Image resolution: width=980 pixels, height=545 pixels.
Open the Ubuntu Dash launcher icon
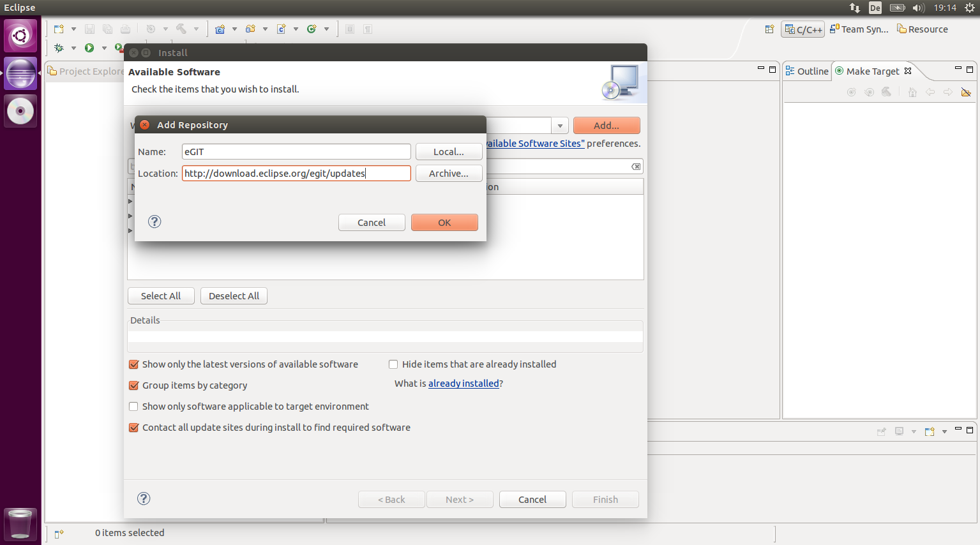pyautogui.click(x=20, y=35)
